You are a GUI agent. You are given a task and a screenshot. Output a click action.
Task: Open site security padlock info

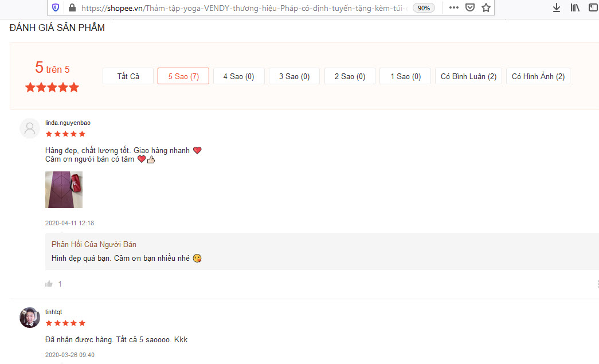click(72, 7)
